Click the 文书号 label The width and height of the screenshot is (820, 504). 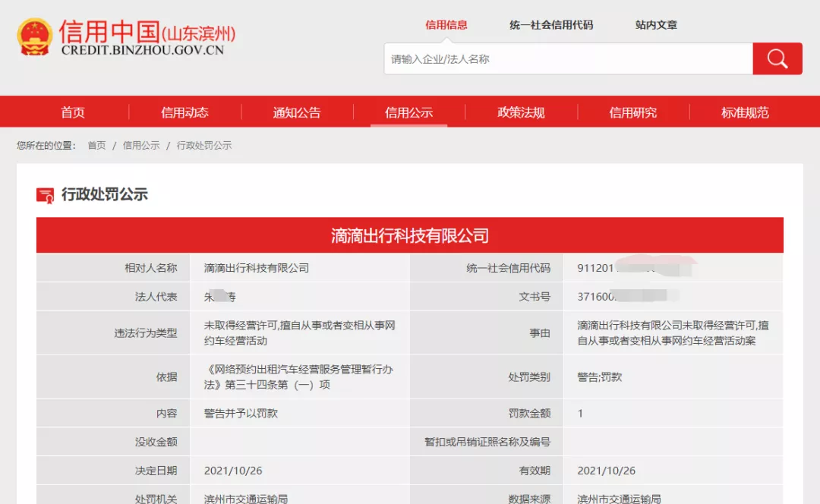(x=535, y=297)
